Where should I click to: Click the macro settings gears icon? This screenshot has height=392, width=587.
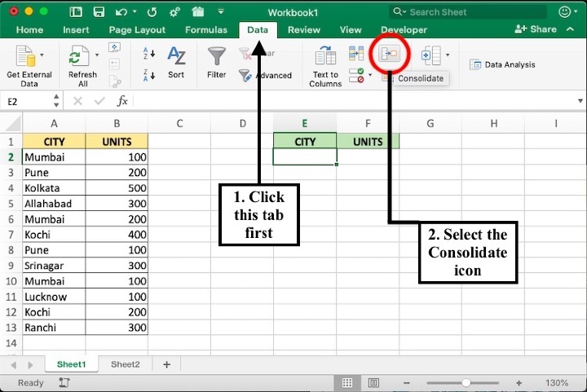coord(174,12)
